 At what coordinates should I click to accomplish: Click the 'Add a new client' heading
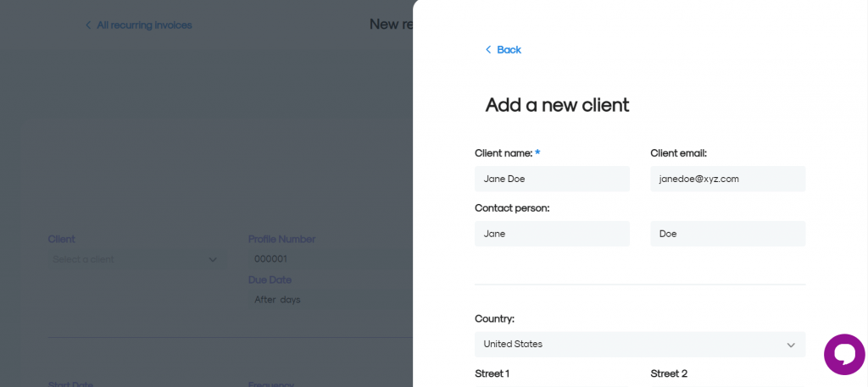(x=557, y=104)
